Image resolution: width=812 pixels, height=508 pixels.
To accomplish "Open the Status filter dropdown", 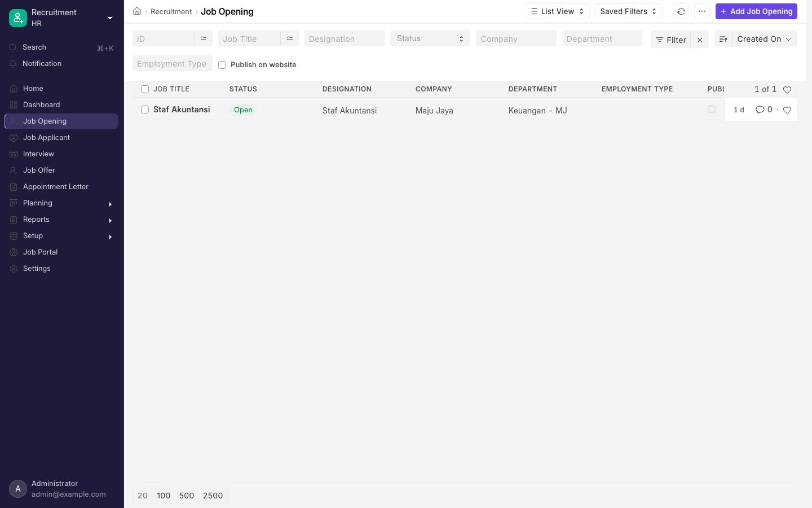I will pyautogui.click(x=430, y=38).
